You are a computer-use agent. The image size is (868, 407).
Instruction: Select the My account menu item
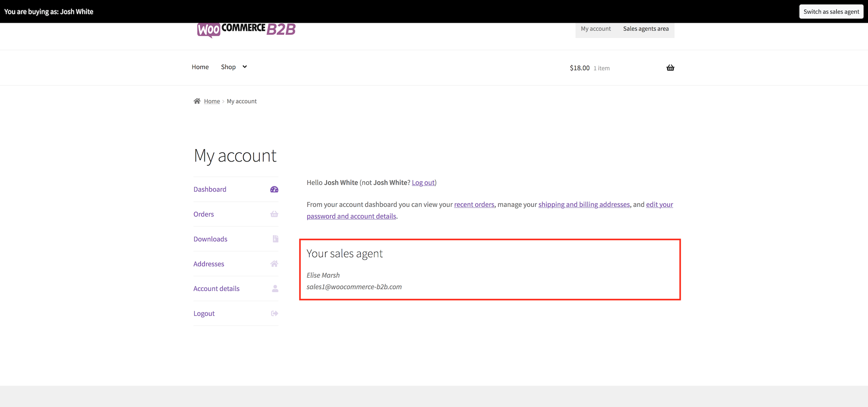[596, 28]
